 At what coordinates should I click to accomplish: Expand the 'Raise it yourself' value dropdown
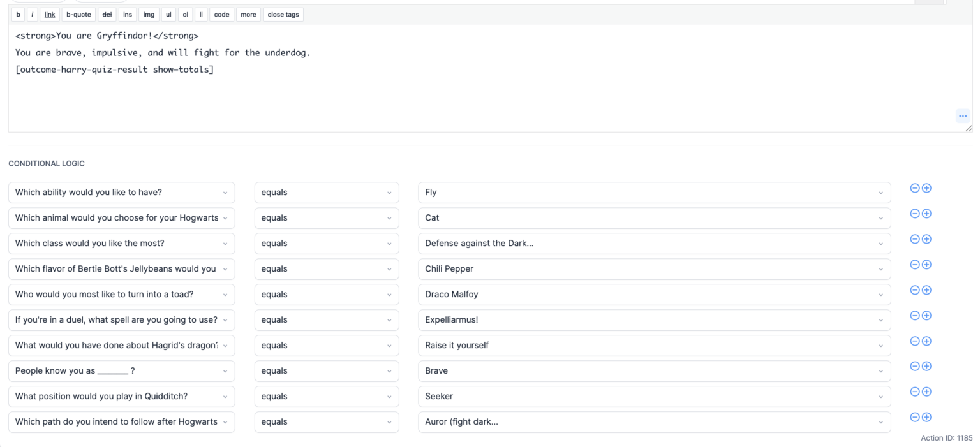click(x=655, y=346)
